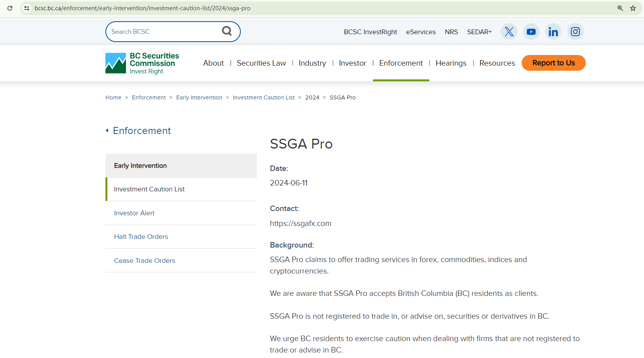Bookmark this page with the star icon

coord(633,8)
